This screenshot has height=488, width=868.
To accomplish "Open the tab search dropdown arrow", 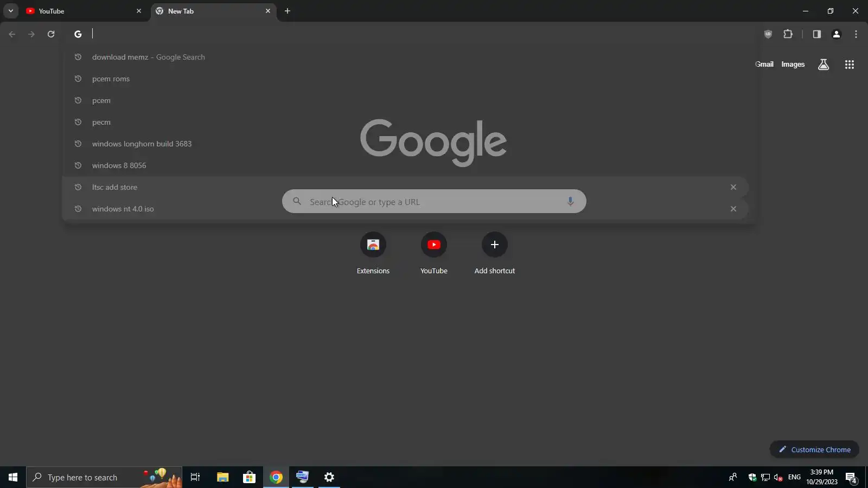I will tap(10, 11).
